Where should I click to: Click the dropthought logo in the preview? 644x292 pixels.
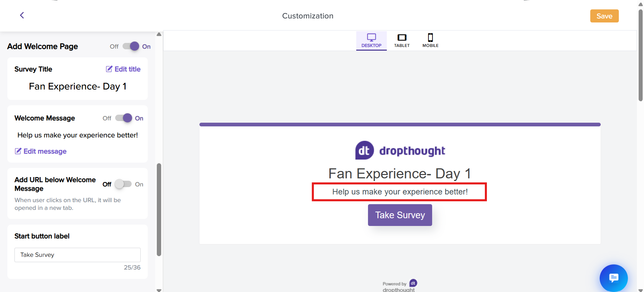pyautogui.click(x=400, y=151)
